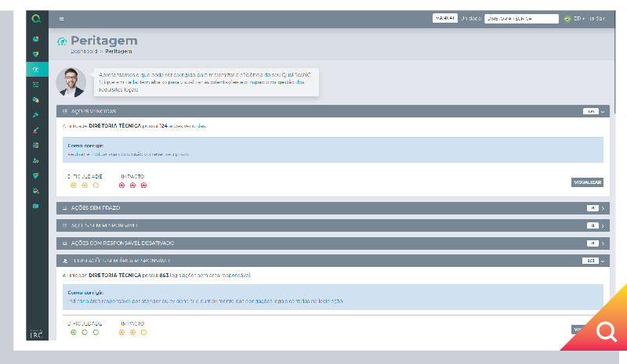The width and height of the screenshot is (627, 364).
Task: Click the folder icon in sidebar
Action: click(x=36, y=206)
